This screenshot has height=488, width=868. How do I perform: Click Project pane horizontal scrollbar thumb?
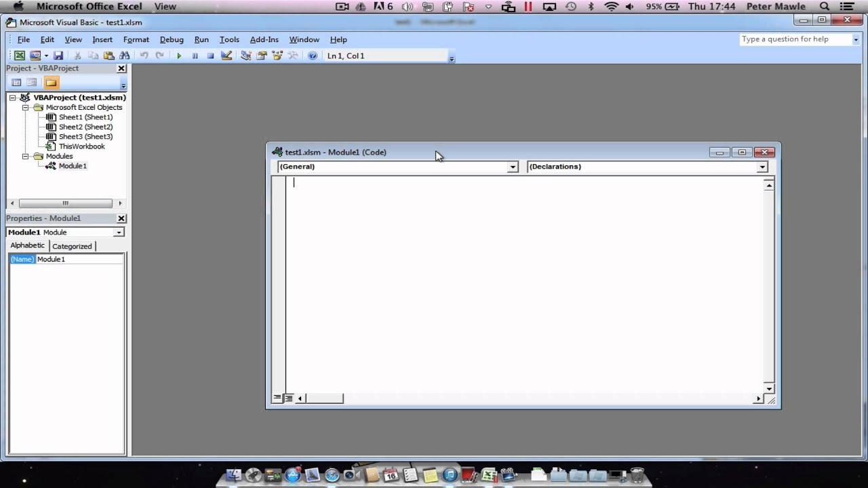pos(65,203)
